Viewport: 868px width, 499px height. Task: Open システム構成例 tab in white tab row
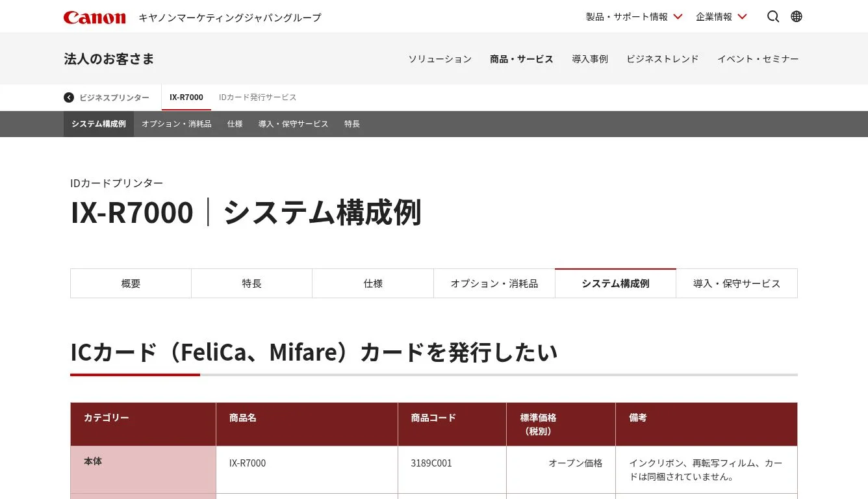pyautogui.click(x=615, y=283)
